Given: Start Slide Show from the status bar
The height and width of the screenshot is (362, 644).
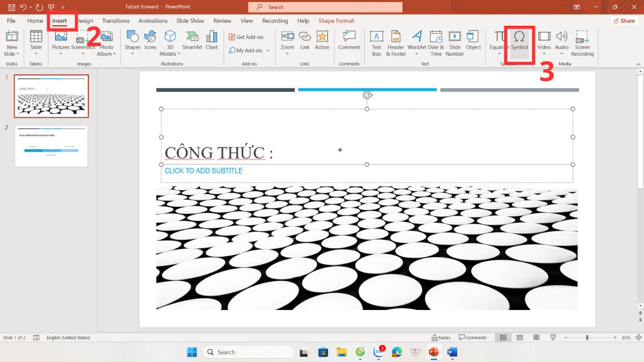Looking at the screenshot, I should pyautogui.click(x=553, y=338).
